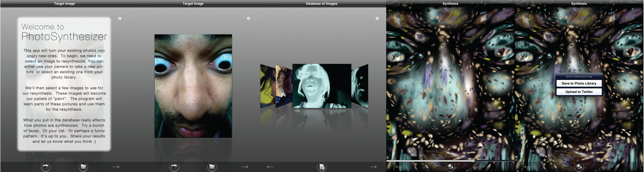This screenshot has height=172, width=644.
Task: Advance with the Database screen's right arrow
Action: pyautogui.click(x=373, y=167)
